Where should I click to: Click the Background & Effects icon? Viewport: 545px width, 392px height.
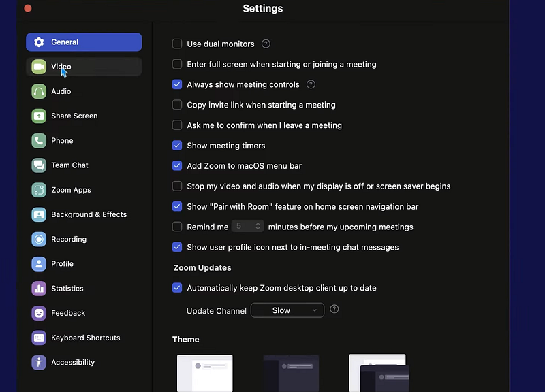point(39,214)
